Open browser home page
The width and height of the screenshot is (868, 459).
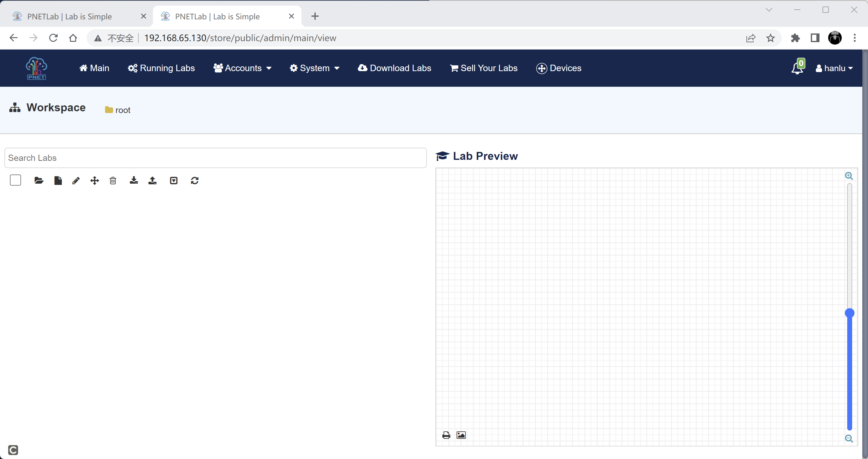tap(73, 38)
